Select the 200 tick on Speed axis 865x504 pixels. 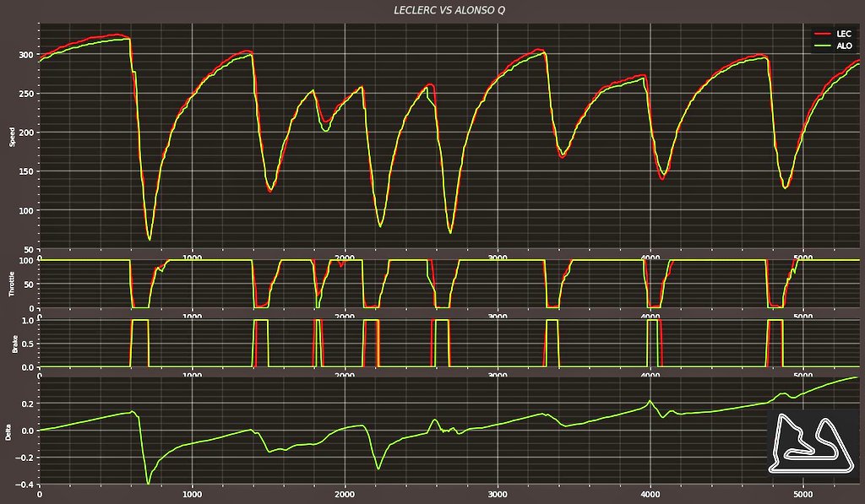[x=26, y=133]
